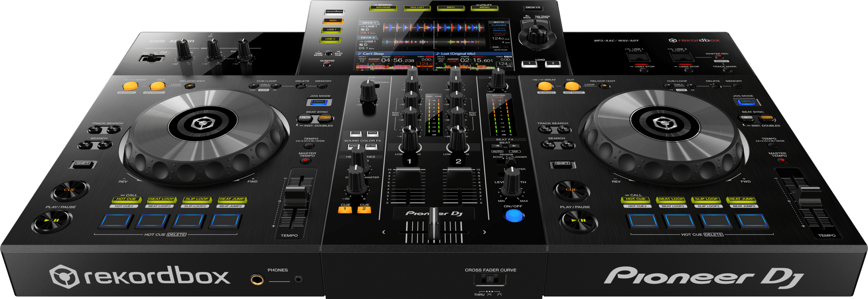Load track to deck with LOAD 2
868x299 pixels.
(x=553, y=64)
